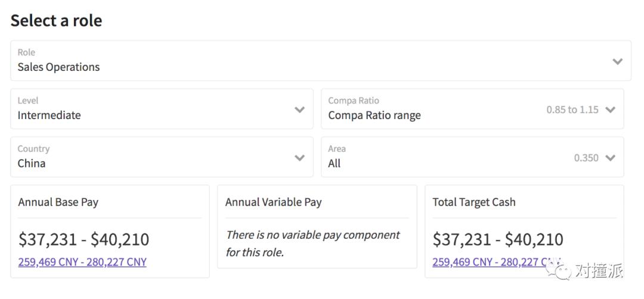Open the Sales Operations role selector

point(59,67)
